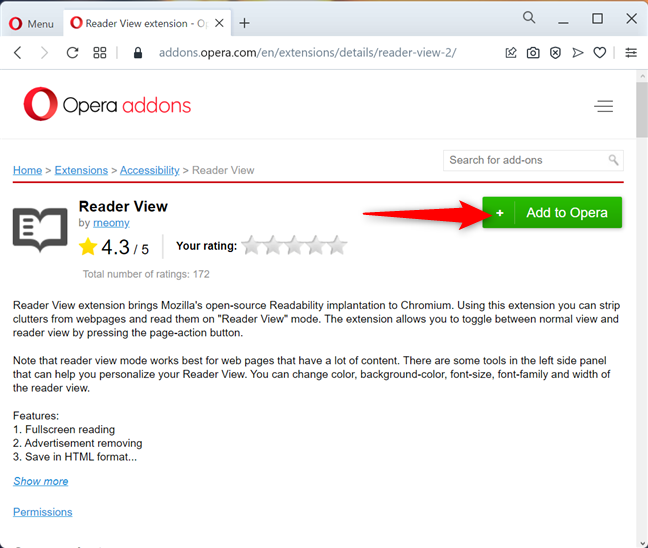
Task: Expand description with Show more
Action: click(x=40, y=481)
